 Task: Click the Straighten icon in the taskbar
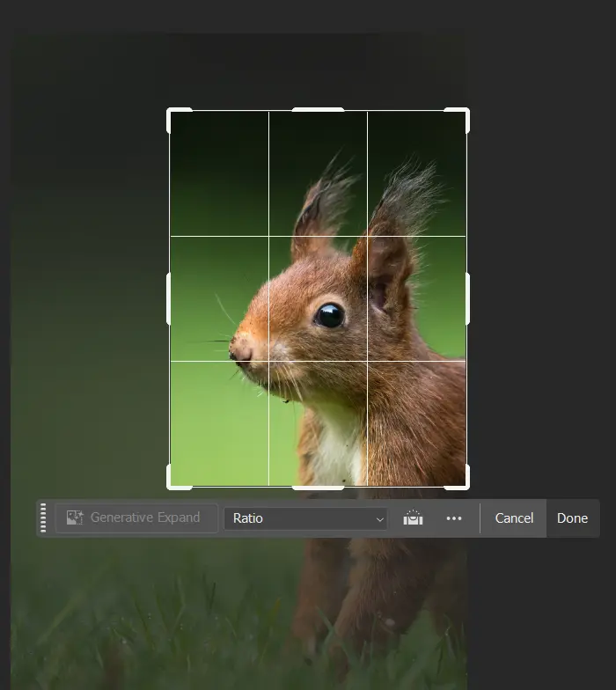click(413, 517)
